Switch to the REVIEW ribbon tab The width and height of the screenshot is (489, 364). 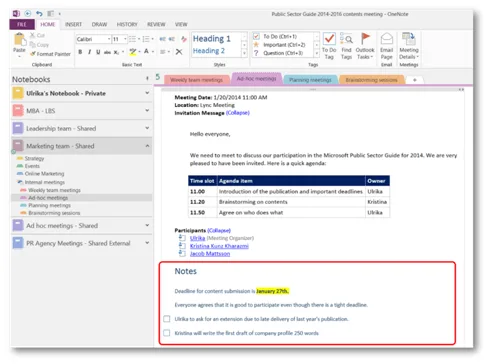click(x=156, y=24)
